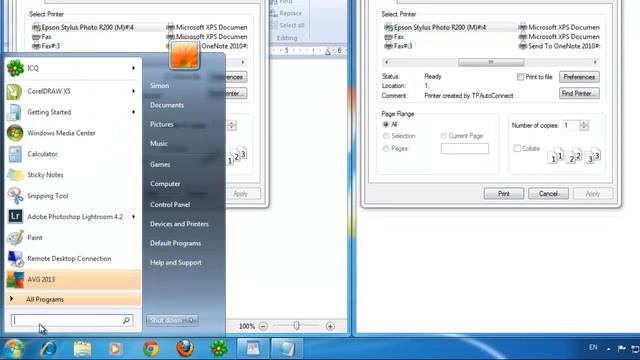This screenshot has width=640, height=360.
Task: Open Games from the Start menu
Action: (x=160, y=164)
